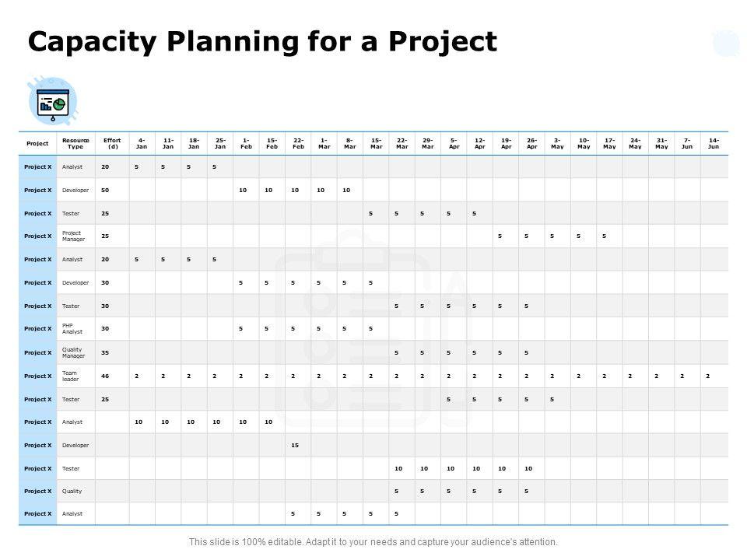Select the effort value '50' cell
Image resolution: width=747 pixels, height=560 pixels.
(x=105, y=190)
